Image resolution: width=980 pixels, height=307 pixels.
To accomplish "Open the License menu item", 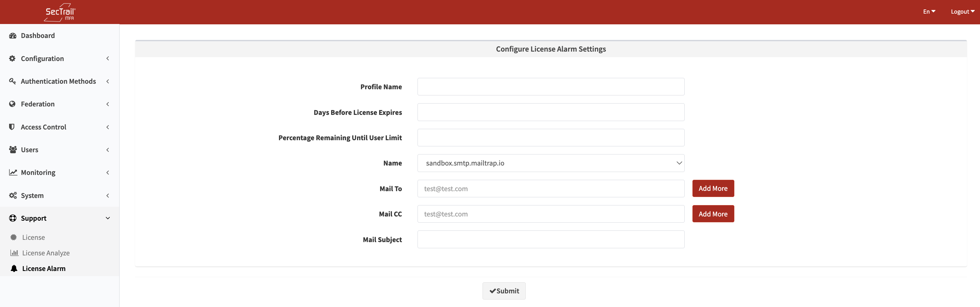I will 33,238.
